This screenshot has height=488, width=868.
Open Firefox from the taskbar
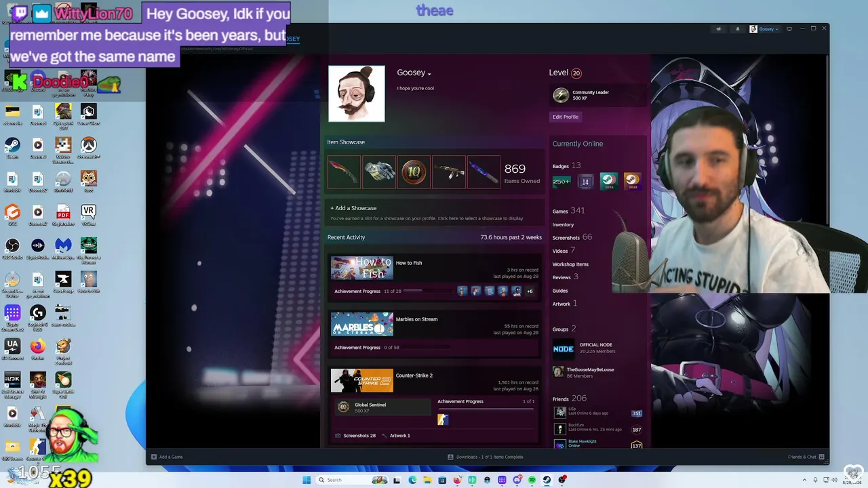[x=457, y=480]
